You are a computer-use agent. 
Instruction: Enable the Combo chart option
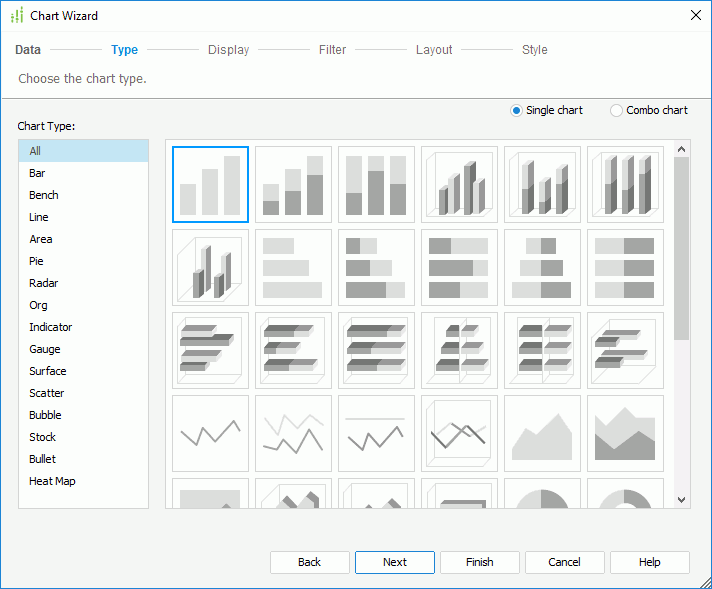[616, 110]
